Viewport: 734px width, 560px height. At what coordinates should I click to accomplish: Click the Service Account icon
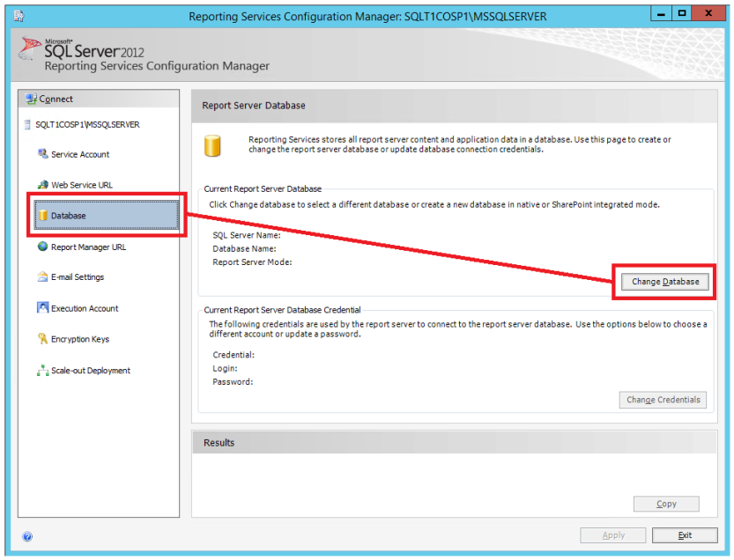coord(42,154)
